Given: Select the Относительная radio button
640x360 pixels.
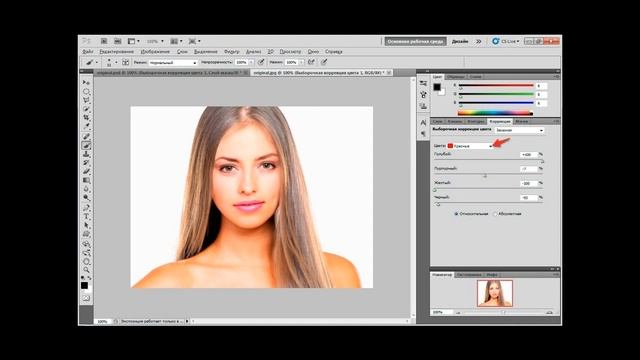Looking at the screenshot, I should [456, 214].
